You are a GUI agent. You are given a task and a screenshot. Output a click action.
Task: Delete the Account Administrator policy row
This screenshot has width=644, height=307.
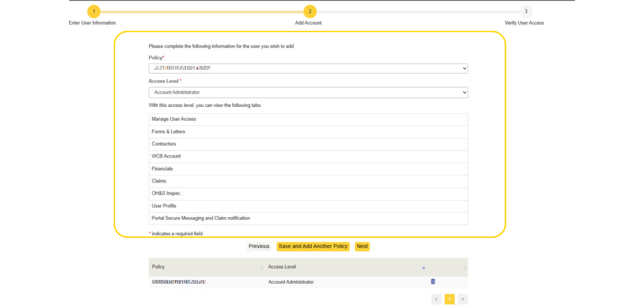(433, 281)
